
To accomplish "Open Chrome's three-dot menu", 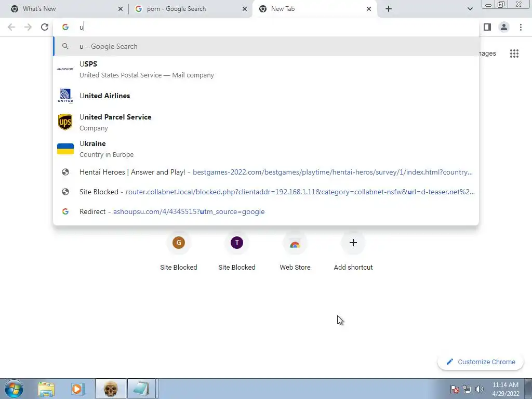I will pos(521,27).
